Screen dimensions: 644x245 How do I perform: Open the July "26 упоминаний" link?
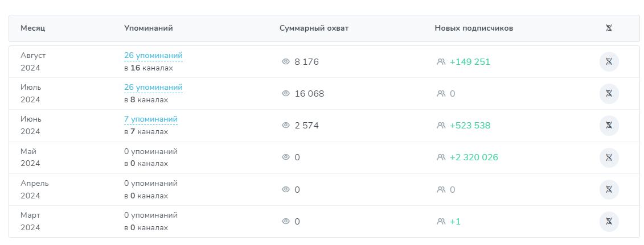[x=153, y=88]
